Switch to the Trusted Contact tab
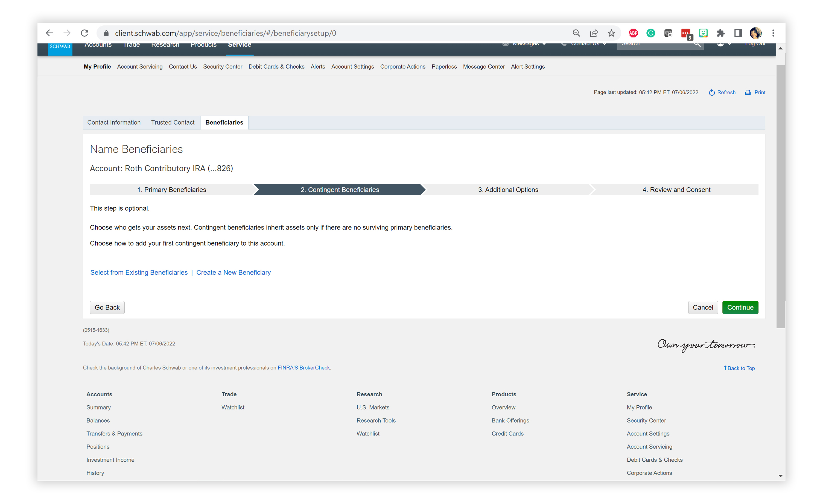The image size is (823, 504). (173, 122)
